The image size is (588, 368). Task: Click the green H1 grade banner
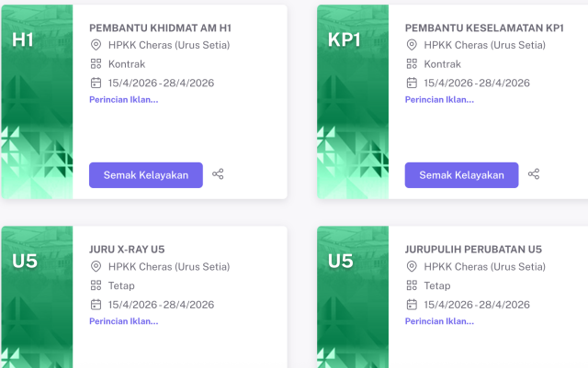click(37, 101)
